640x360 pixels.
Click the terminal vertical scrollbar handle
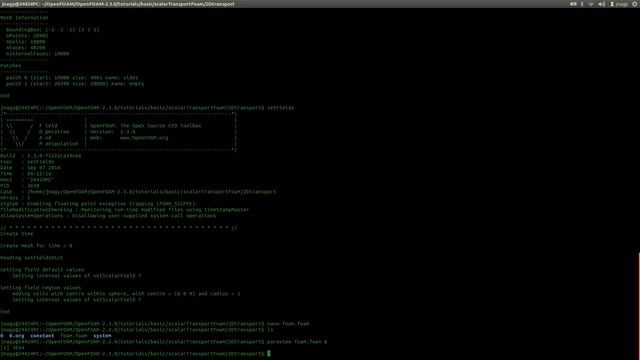click(x=639, y=306)
